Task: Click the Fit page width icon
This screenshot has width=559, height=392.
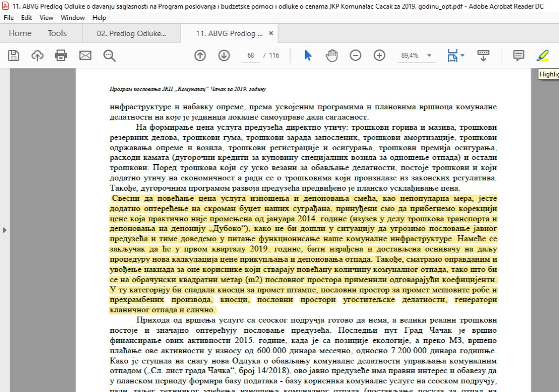Action: (x=452, y=55)
